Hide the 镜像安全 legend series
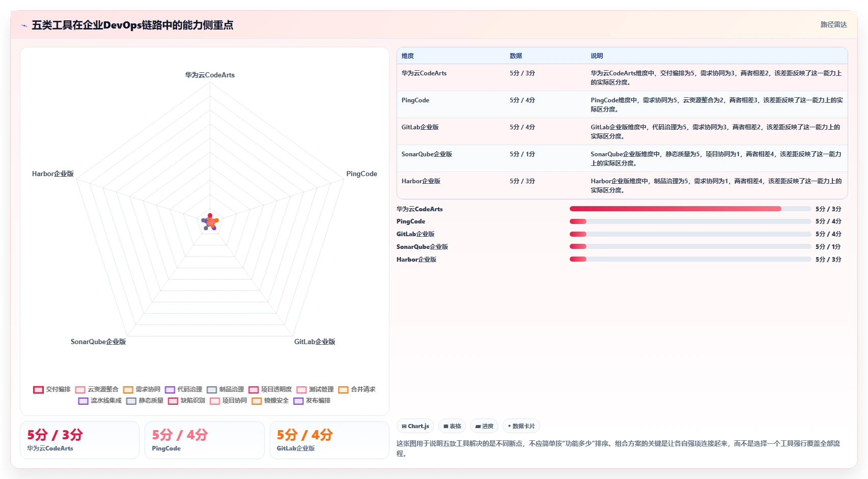The height and width of the screenshot is (479, 868). (x=270, y=401)
